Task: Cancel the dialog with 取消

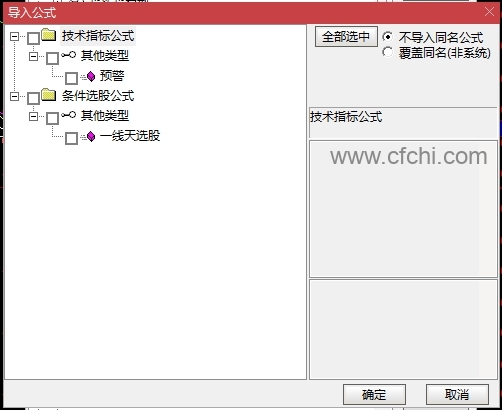Action: [457, 395]
